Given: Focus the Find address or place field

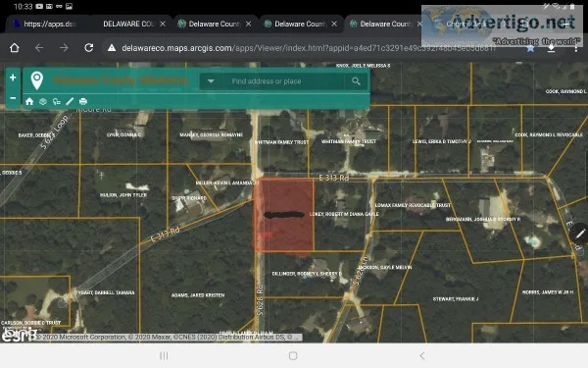Looking at the screenshot, I should click(283, 81).
